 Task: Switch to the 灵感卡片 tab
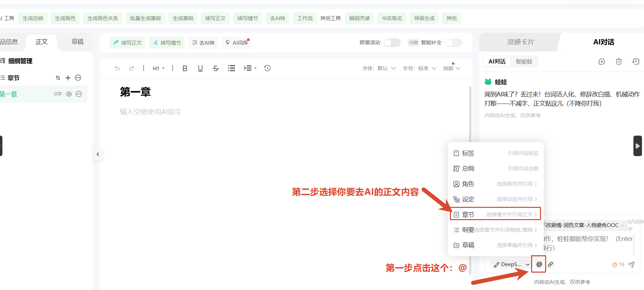tap(521, 42)
